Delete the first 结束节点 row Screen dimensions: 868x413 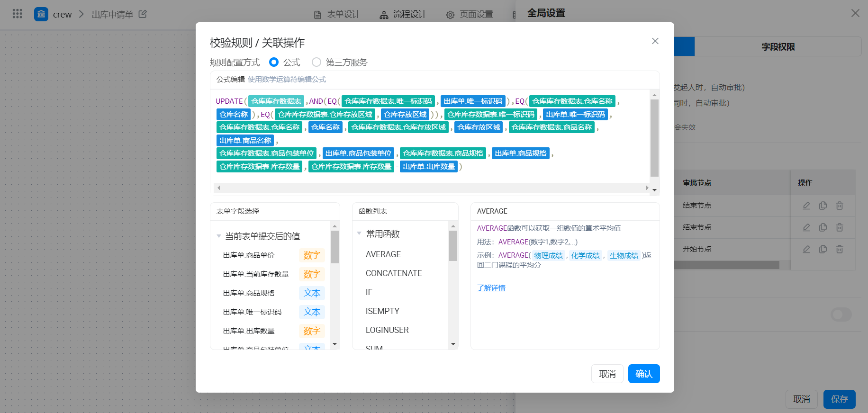[x=840, y=206]
